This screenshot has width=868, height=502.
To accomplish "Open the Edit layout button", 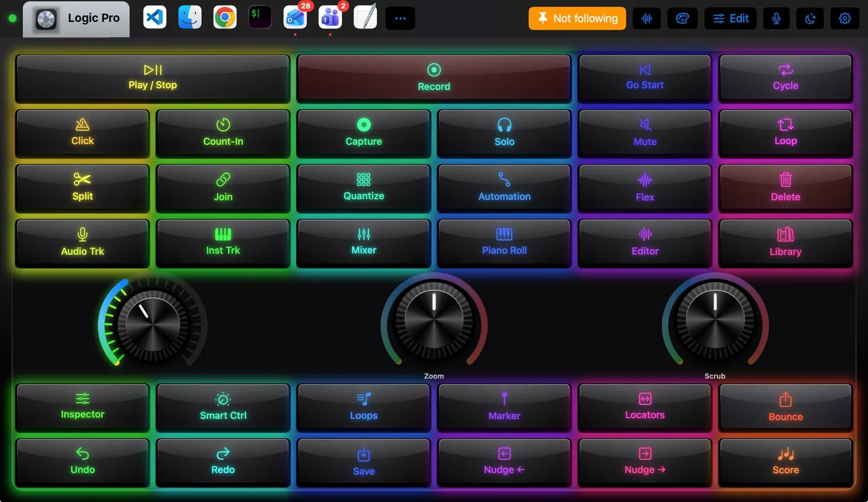I will point(731,18).
